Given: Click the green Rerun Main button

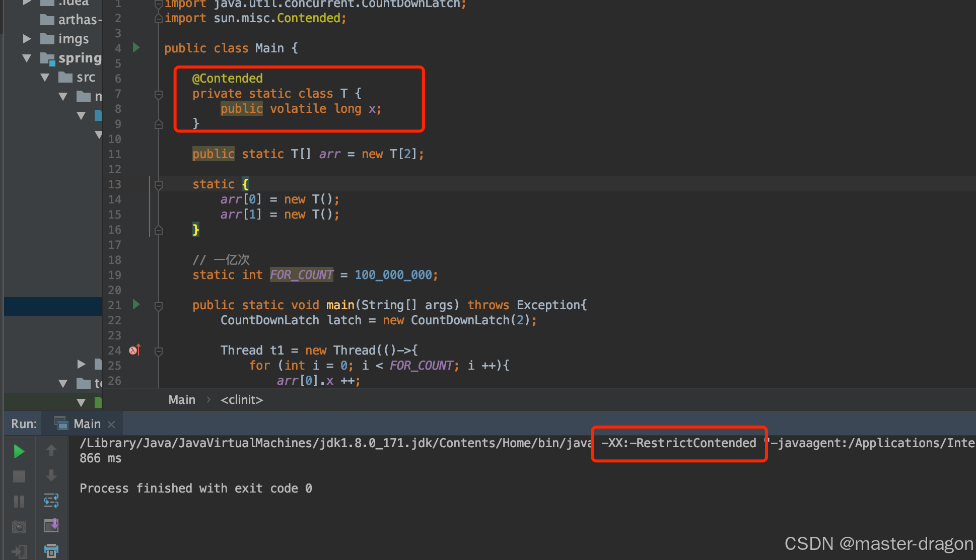Looking at the screenshot, I should tap(19, 452).
